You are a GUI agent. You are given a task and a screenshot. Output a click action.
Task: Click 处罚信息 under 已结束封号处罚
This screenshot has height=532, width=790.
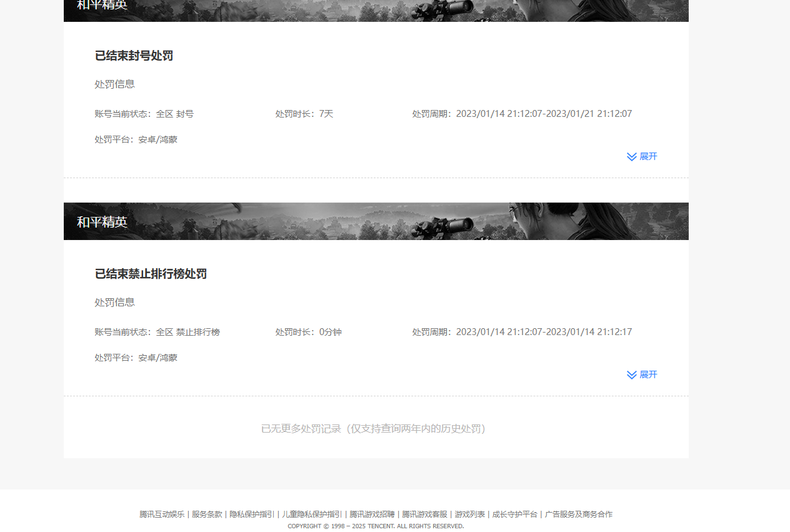point(115,84)
